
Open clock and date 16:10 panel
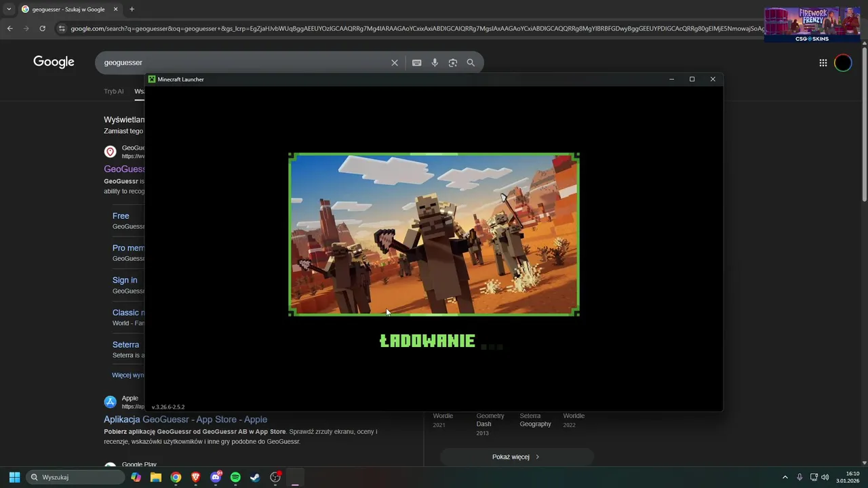(848, 477)
